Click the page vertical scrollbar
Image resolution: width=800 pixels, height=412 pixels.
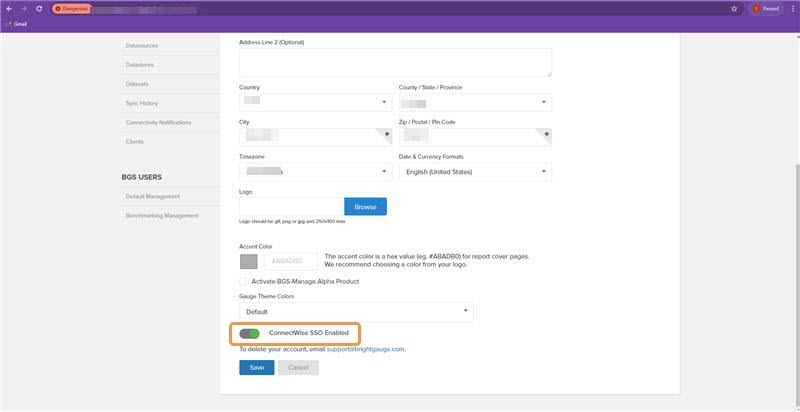(x=797, y=280)
